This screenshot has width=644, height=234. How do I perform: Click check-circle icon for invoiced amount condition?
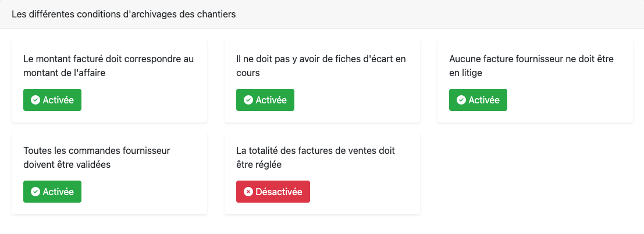click(x=35, y=100)
